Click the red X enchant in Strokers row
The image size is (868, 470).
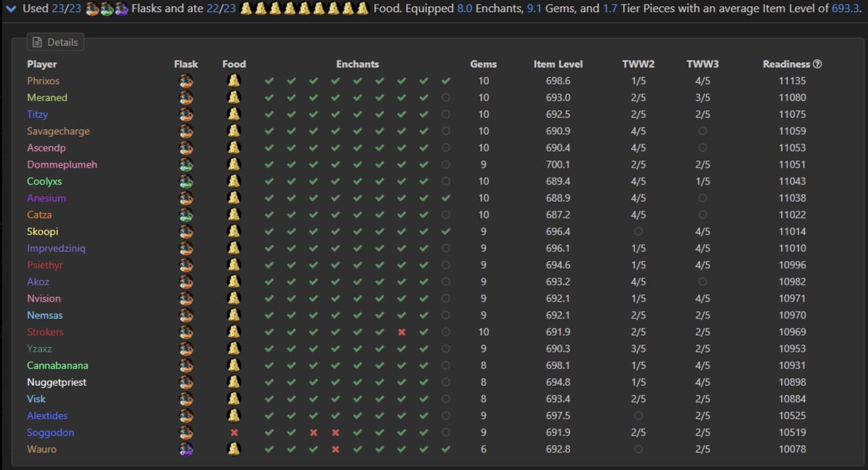click(x=401, y=332)
